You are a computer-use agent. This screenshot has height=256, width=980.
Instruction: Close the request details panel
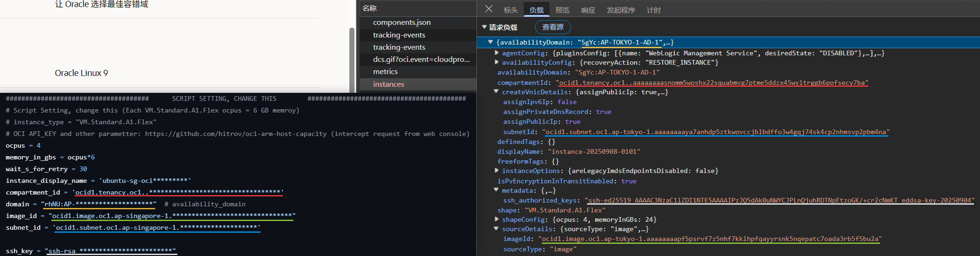(489, 9)
